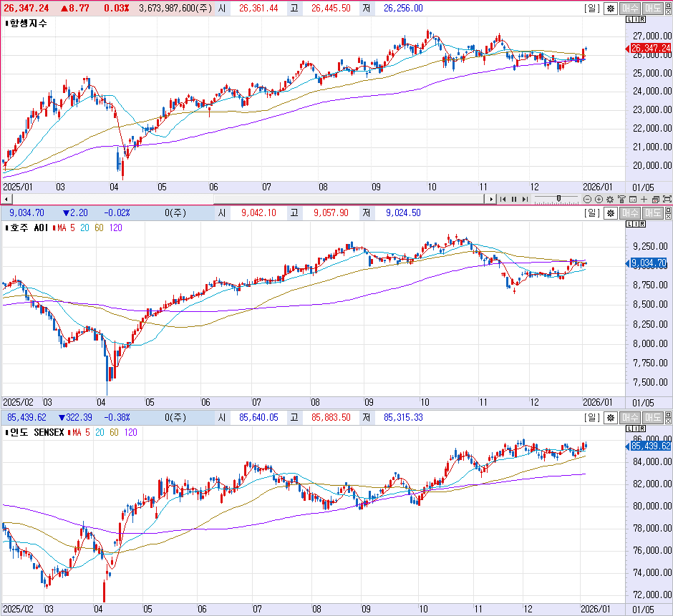The image size is (673, 616).
Task: Click Hang Seng volume 3,673,987,600(주)
Action: point(175,8)
